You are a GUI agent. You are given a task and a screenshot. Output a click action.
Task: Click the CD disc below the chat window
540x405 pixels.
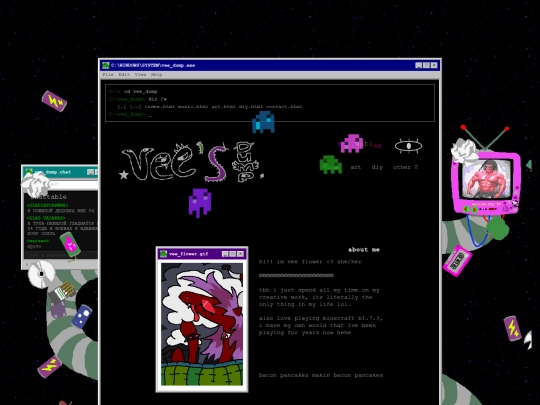[x=41, y=274]
